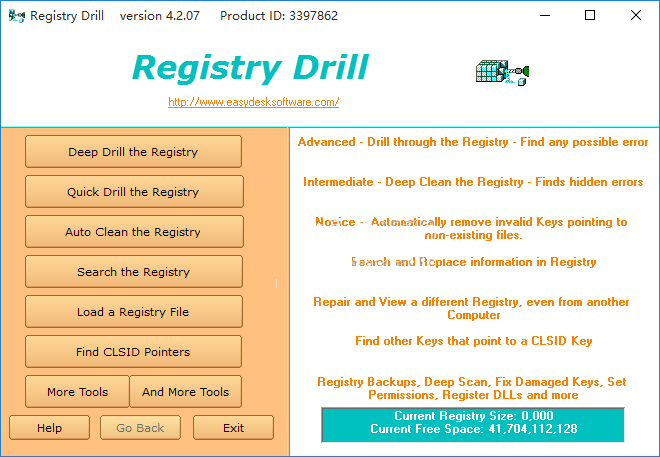Click the Exit button
Screen dimensions: 660x457
click(233, 428)
